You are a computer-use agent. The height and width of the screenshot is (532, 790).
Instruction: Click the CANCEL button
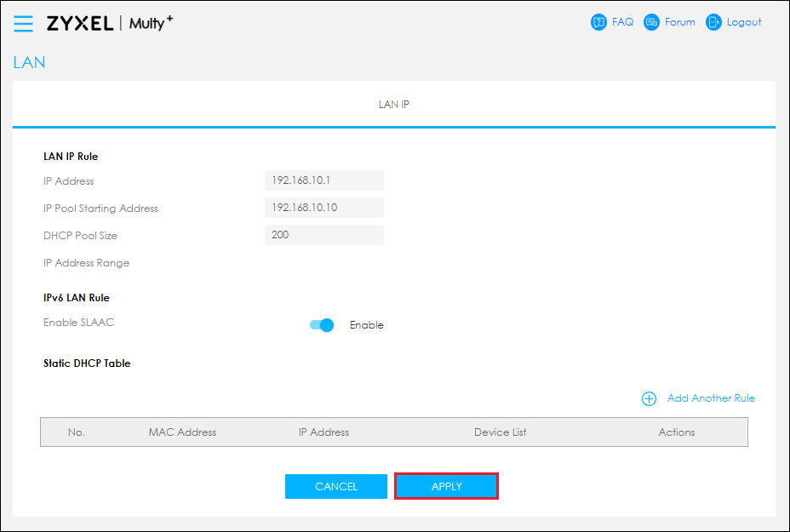[x=336, y=487]
